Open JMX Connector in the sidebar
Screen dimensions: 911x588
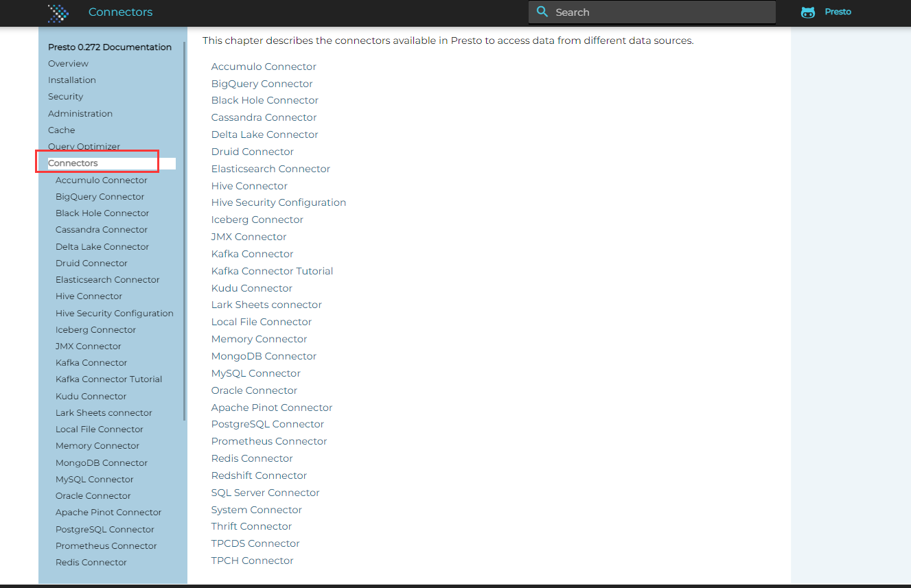89,346
